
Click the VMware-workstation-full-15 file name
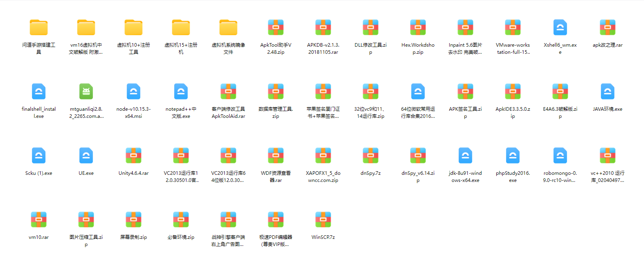click(x=513, y=49)
